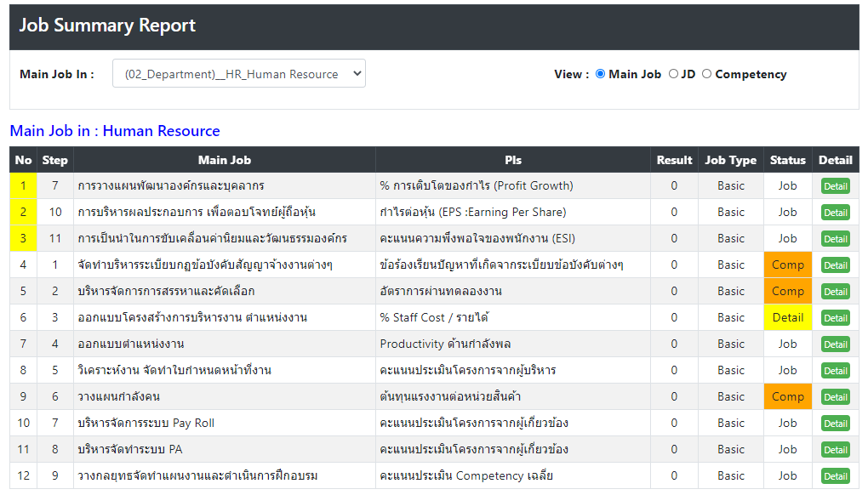The width and height of the screenshot is (868, 495).
Task: Click the green Detail button in row 1
Action: (836, 186)
